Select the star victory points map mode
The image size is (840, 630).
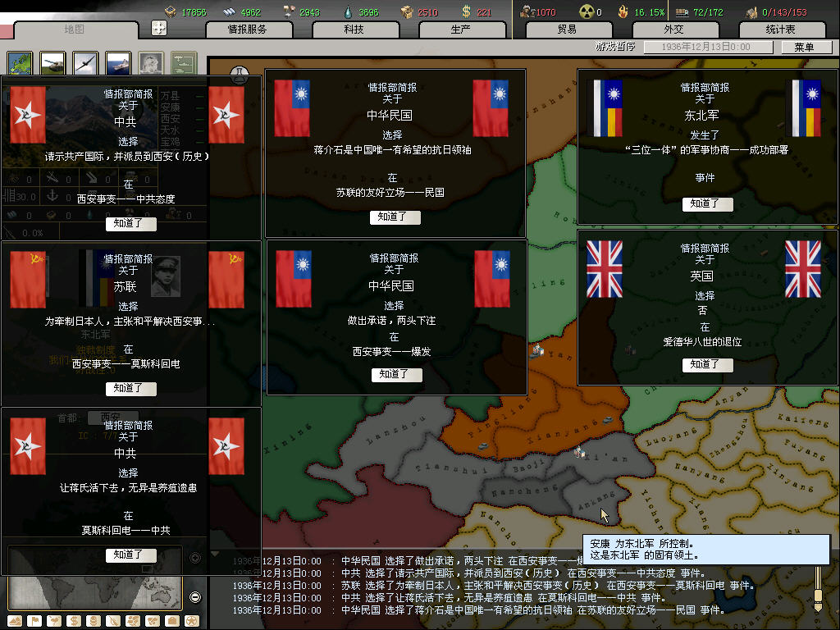(x=192, y=621)
